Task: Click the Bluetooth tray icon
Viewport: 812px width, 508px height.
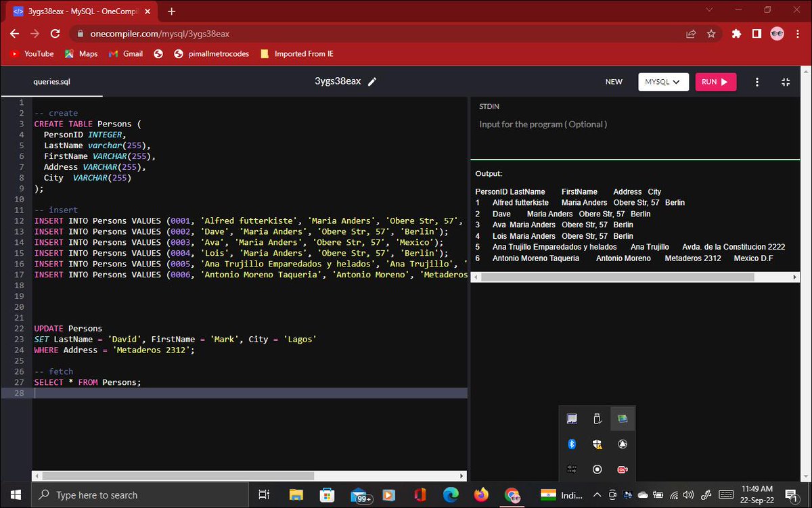Action: [572, 444]
